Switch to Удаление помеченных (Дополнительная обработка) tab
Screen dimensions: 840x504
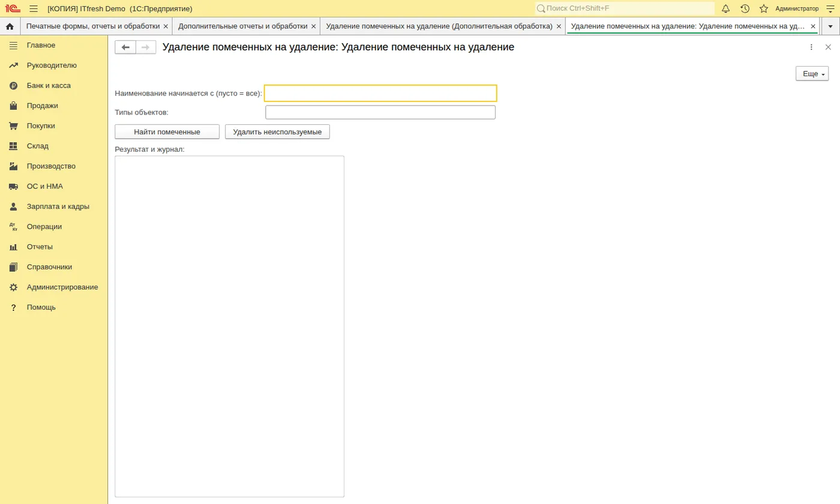439,26
